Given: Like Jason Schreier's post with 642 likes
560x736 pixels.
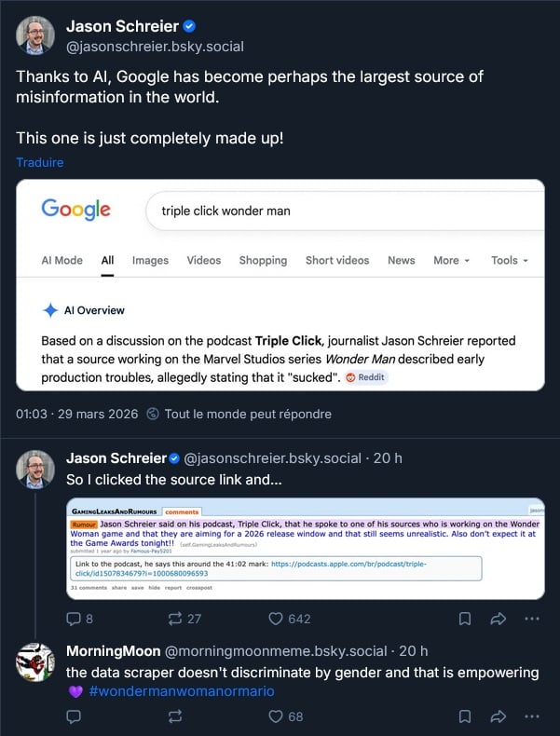Looking at the screenshot, I should (x=276, y=618).
